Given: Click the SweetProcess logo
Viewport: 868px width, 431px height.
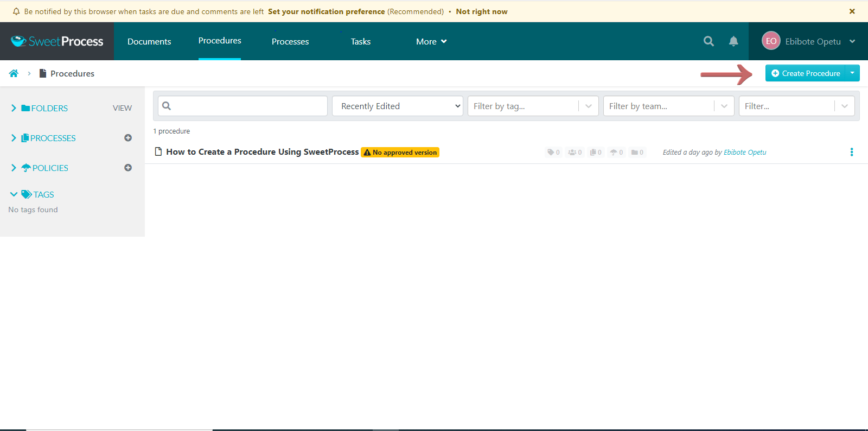Looking at the screenshot, I should point(57,41).
